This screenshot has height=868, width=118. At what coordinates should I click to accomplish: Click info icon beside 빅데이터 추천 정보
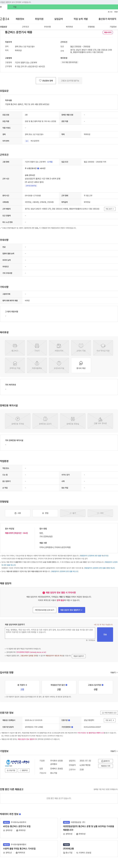(20, 814)
